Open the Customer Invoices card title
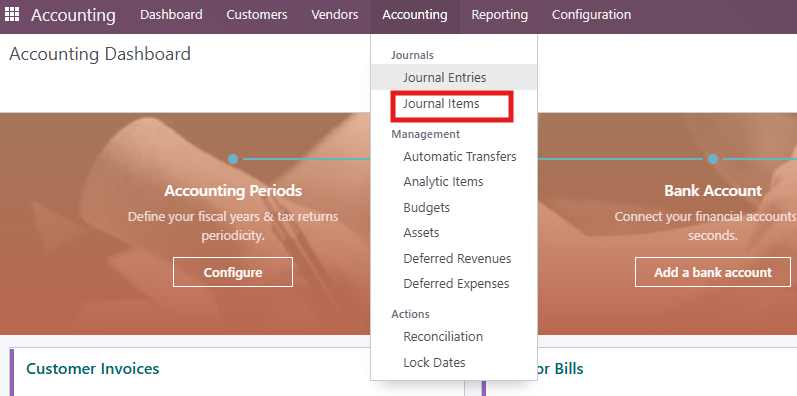Screen dimensions: 797x396 click(x=93, y=369)
